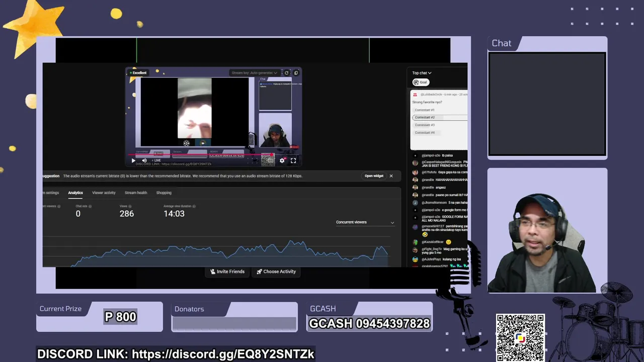Click the info icon beside Average view duration
Image resolution: width=644 pixels, height=362 pixels.
pos(194,206)
